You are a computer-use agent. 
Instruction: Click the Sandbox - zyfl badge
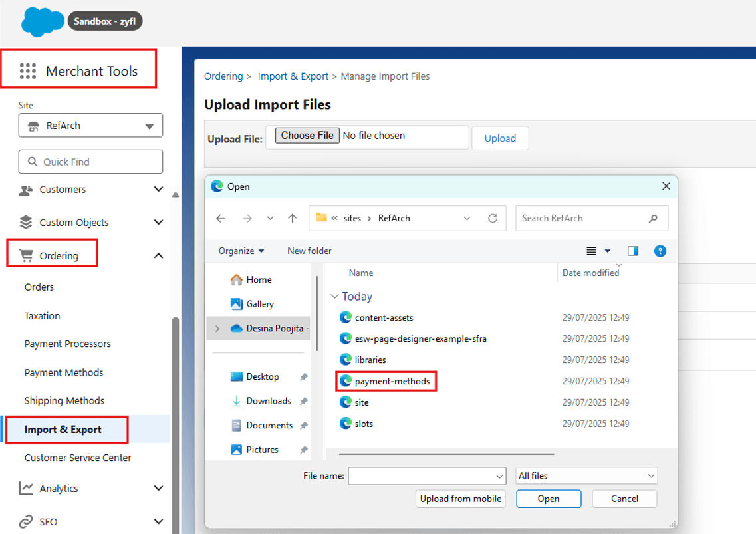pos(104,21)
